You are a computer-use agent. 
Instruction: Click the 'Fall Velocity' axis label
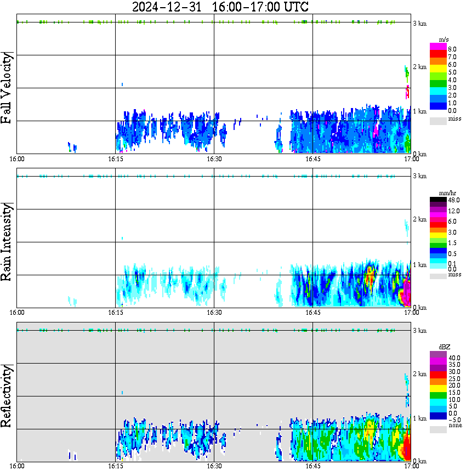6,88
